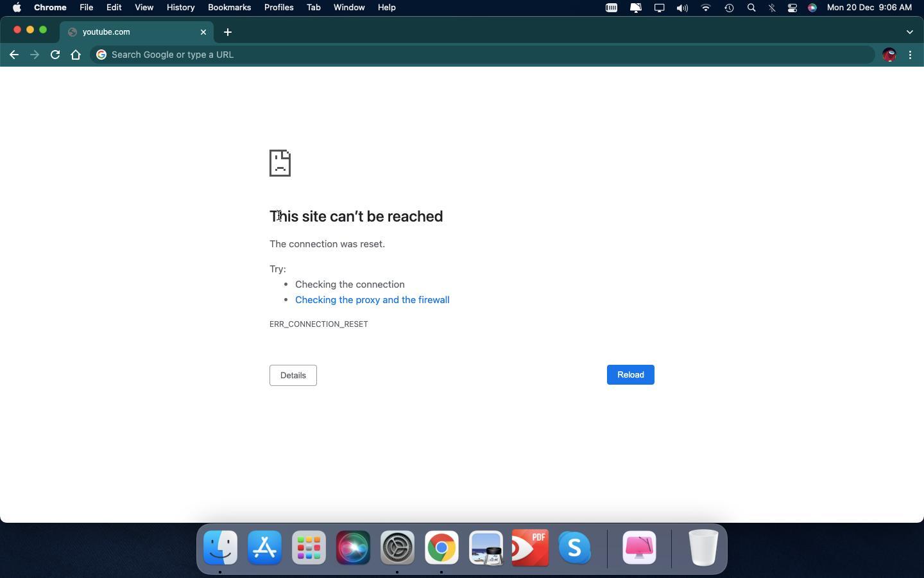The width and height of the screenshot is (924, 578).
Task: Open the Edit menu
Action: click(x=114, y=8)
